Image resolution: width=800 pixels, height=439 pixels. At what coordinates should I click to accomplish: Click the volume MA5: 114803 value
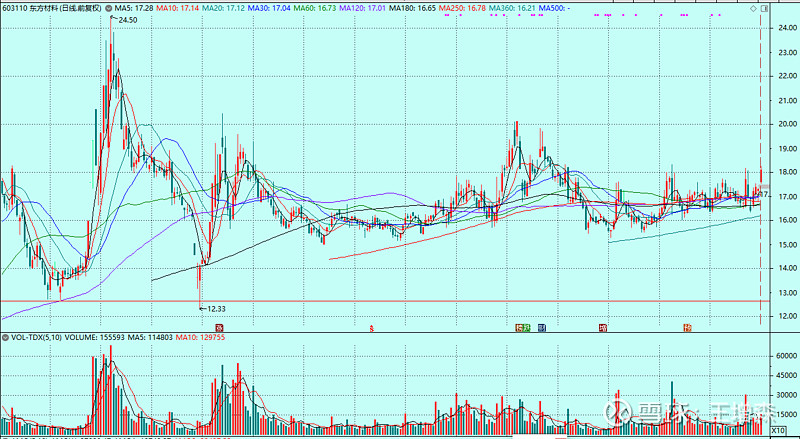(151, 337)
